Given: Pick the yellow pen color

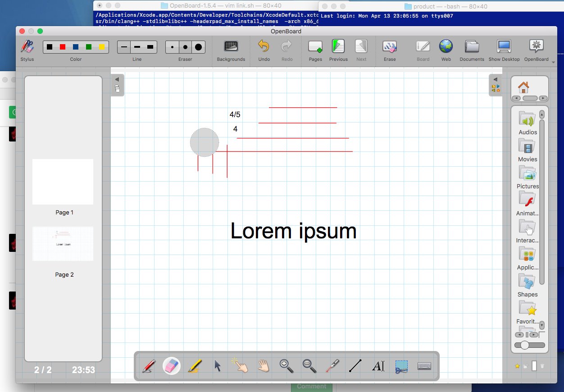Looking at the screenshot, I should coord(102,47).
